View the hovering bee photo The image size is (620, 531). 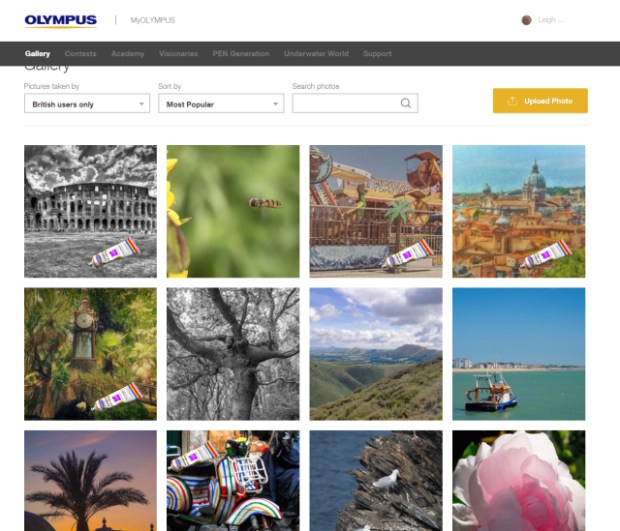tap(233, 211)
